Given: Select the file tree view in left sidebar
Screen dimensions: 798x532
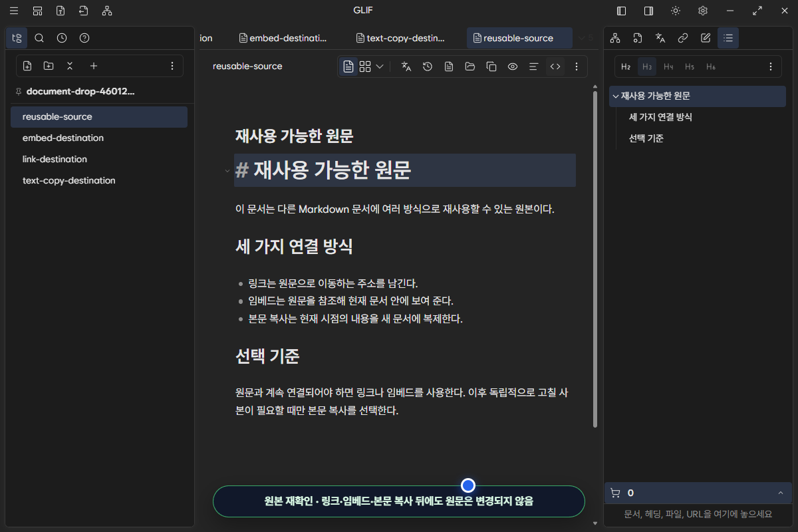Looking at the screenshot, I should click(17, 38).
